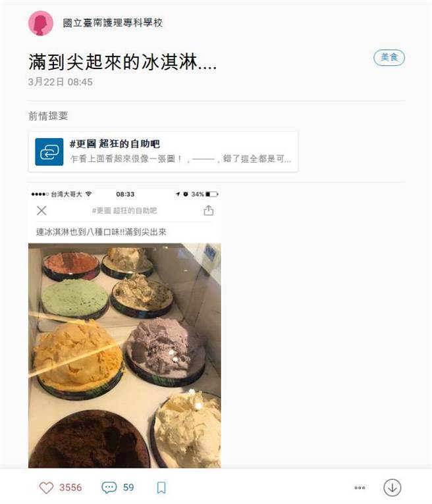The height and width of the screenshot is (504, 432).
Task: Tap the X close icon in screenshot
Action: click(x=41, y=211)
